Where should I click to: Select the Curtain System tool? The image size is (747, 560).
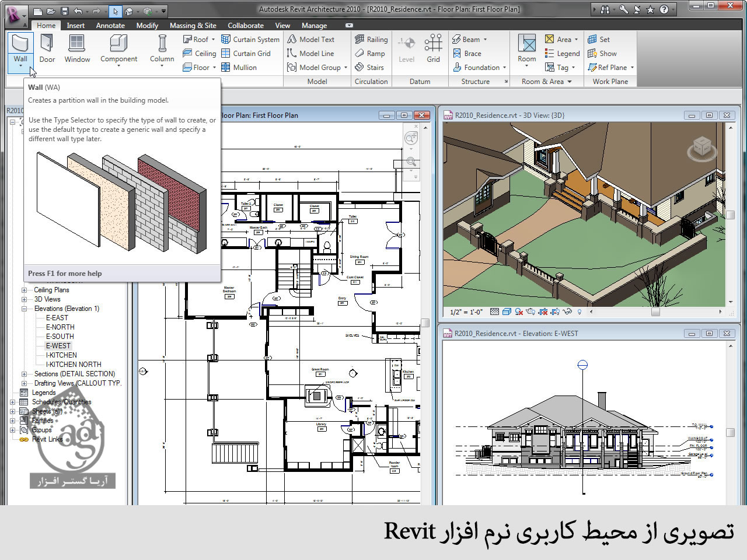[250, 39]
